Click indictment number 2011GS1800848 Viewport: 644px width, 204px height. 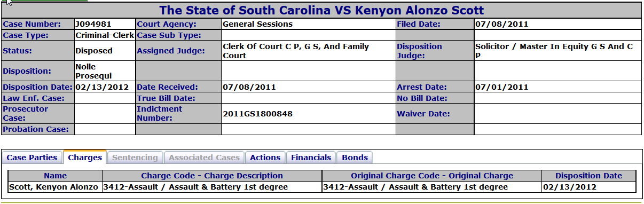point(257,114)
